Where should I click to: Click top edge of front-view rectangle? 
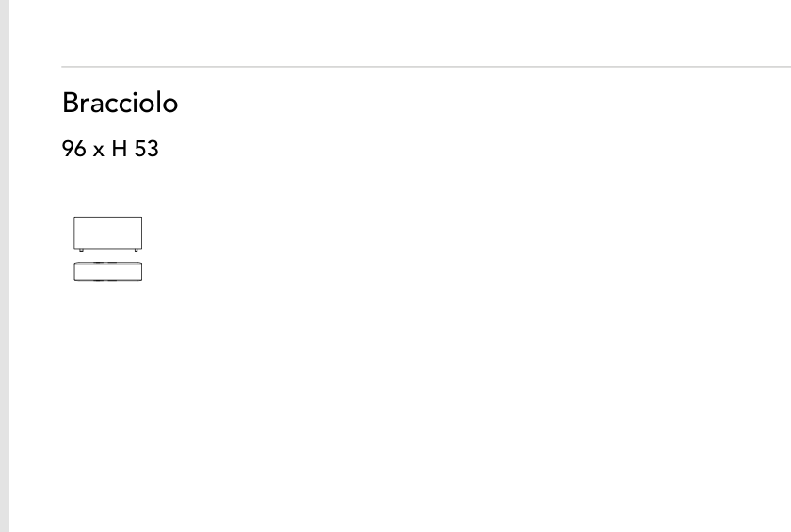click(108, 217)
